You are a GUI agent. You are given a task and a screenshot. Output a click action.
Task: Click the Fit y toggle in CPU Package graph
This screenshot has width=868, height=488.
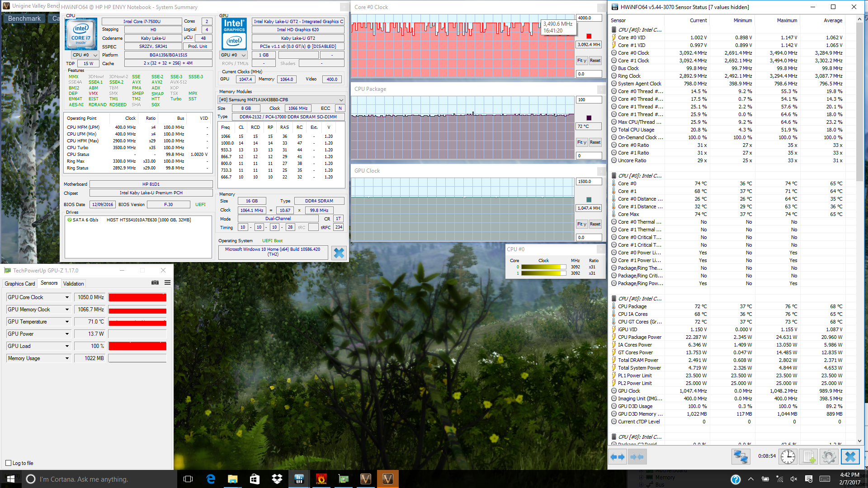tap(581, 142)
